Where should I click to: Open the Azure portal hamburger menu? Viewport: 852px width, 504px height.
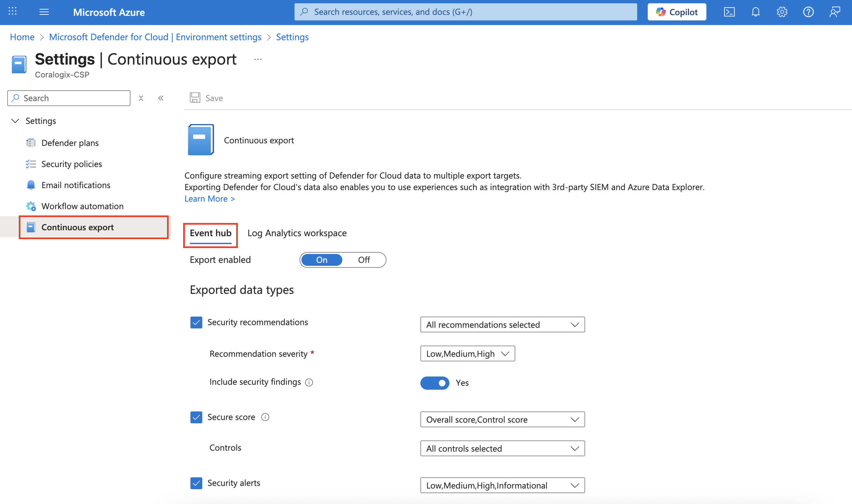click(44, 12)
